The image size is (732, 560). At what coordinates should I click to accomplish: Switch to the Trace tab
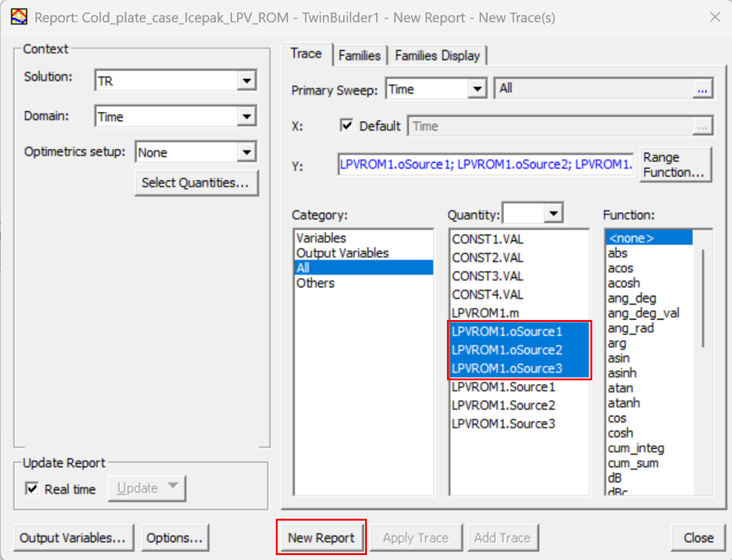click(306, 54)
